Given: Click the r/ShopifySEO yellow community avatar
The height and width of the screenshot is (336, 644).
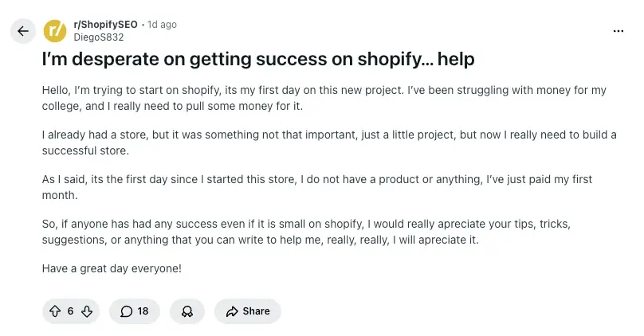Looking at the screenshot, I should point(55,31).
